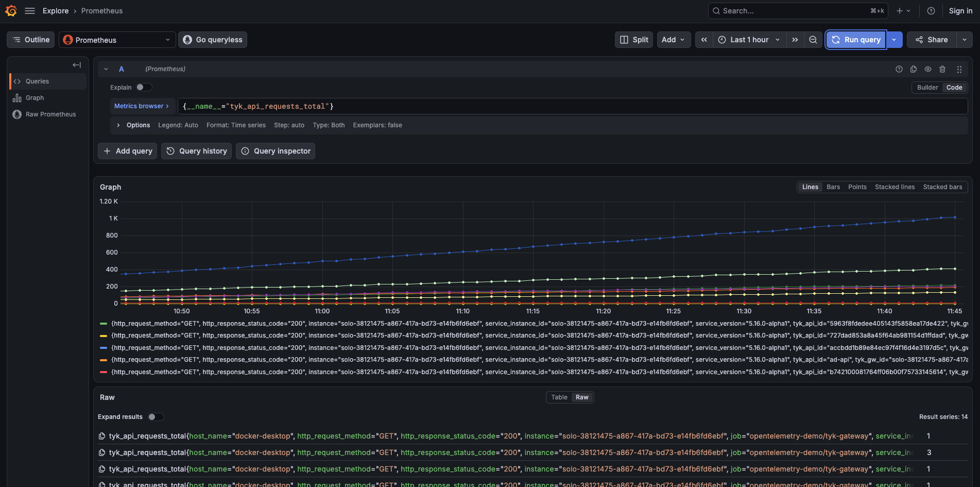The image size is (980, 487).
Task: Click into the PromQL query input
Action: [x=573, y=106]
